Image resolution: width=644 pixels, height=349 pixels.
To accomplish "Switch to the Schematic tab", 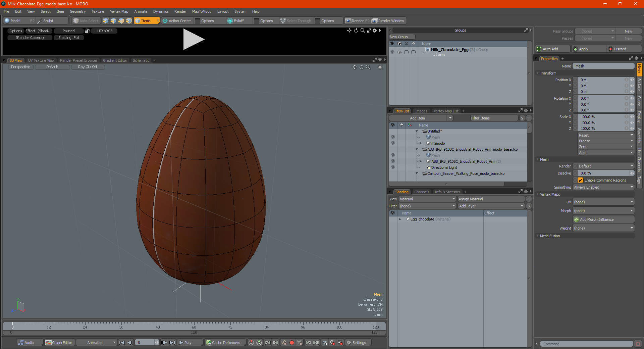I will [141, 60].
